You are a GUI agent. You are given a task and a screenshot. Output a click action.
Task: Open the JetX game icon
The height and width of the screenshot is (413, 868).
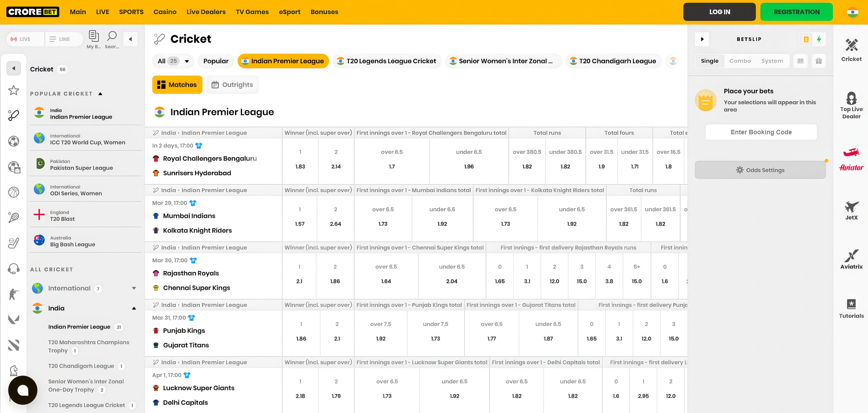pyautogui.click(x=851, y=209)
